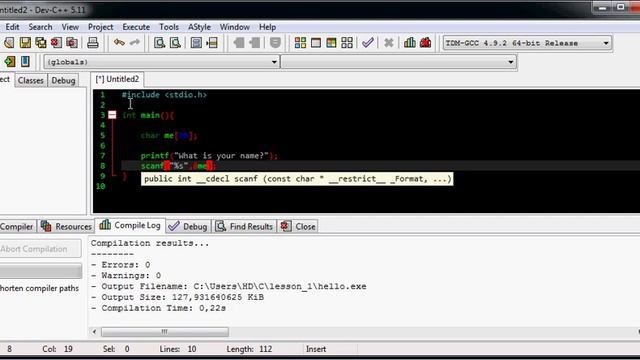Image resolution: width=640 pixels, height=360 pixels.
Task: Click the scanf code line
Action: pyautogui.click(x=178, y=166)
